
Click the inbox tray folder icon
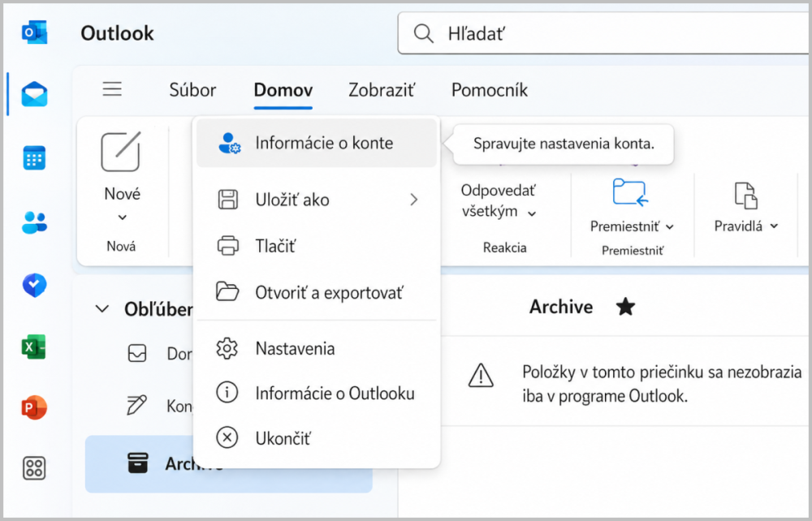(137, 353)
